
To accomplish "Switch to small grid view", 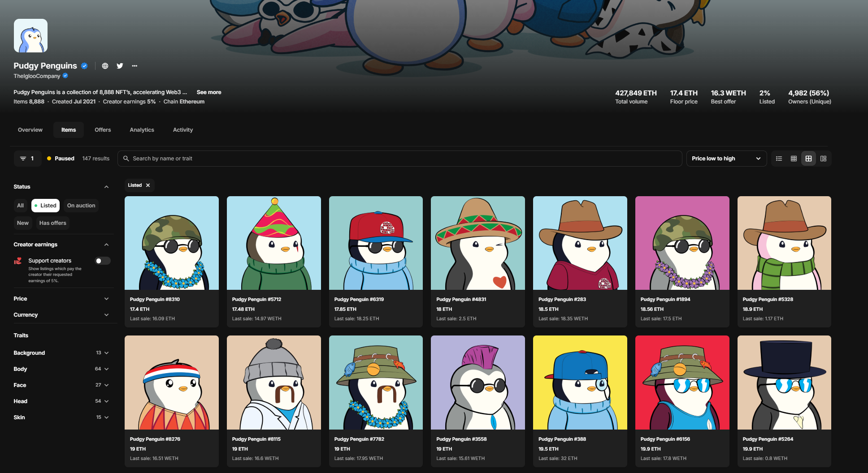I will (794, 159).
